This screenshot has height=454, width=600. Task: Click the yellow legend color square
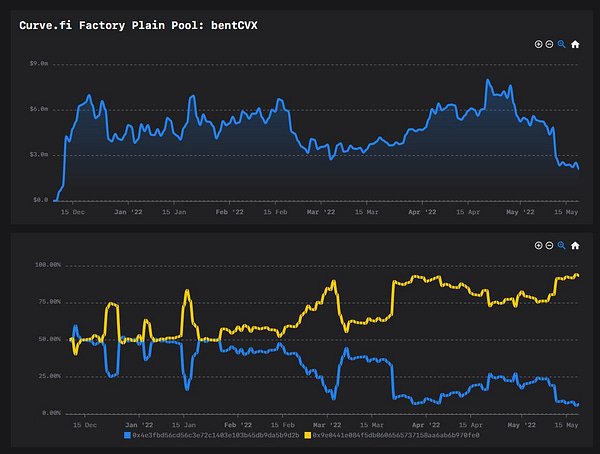(308, 435)
